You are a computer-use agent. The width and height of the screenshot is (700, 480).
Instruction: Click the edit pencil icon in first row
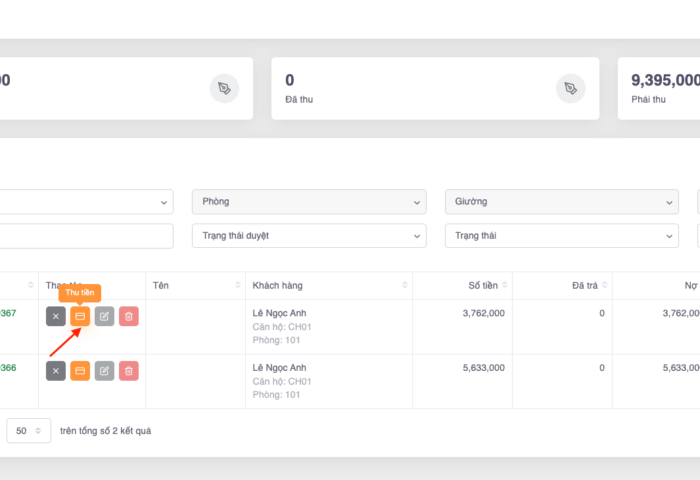pos(104,316)
